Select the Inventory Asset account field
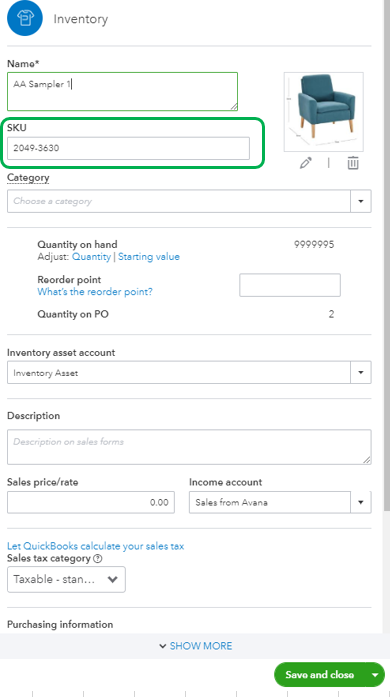This screenshot has width=390, height=697. pyautogui.click(x=179, y=373)
